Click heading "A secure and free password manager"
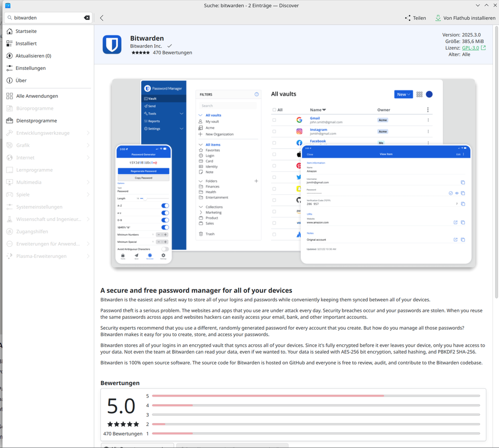The image size is (499, 448). point(196,290)
